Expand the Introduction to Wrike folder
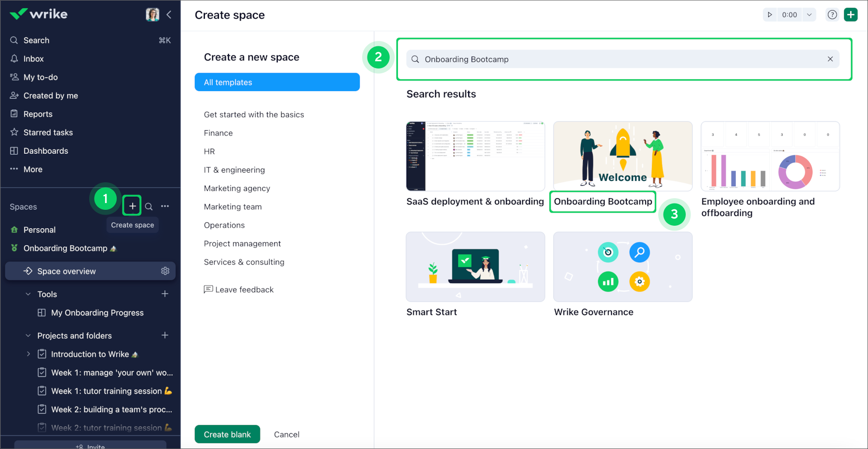 coord(28,354)
